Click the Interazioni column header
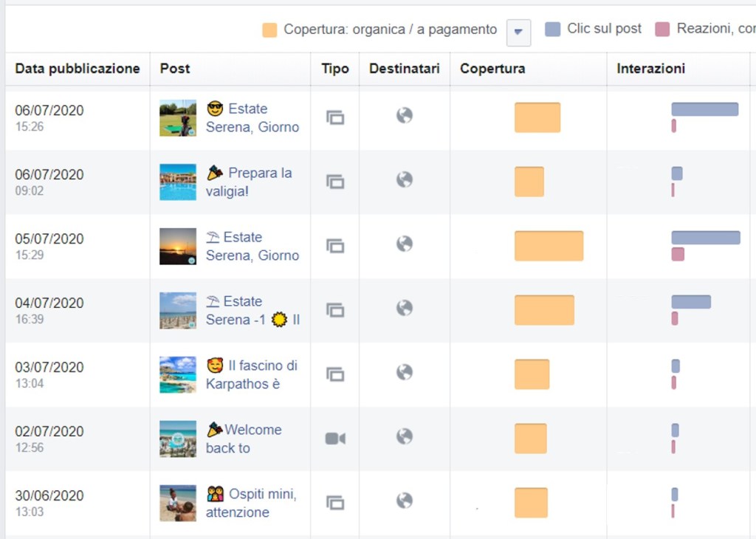Screen dimensions: 756x539 [650, 69]
